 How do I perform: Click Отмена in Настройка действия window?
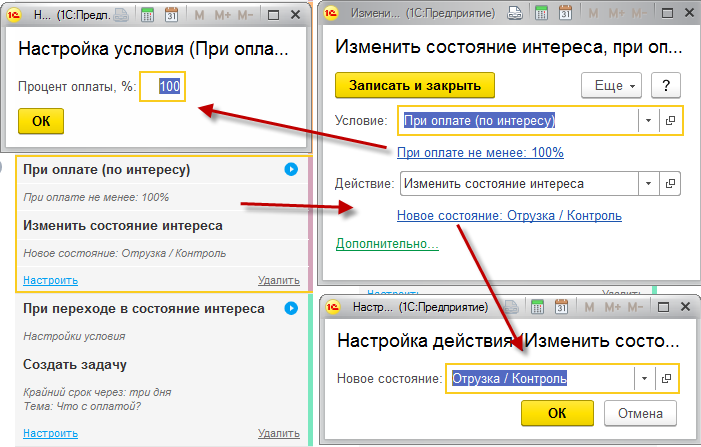(640, 413)
